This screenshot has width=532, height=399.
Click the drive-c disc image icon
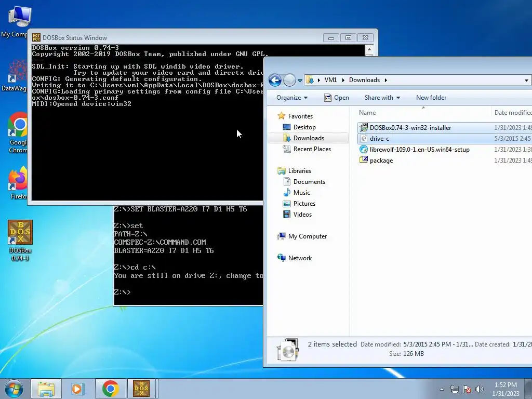(x=363, y=138)
